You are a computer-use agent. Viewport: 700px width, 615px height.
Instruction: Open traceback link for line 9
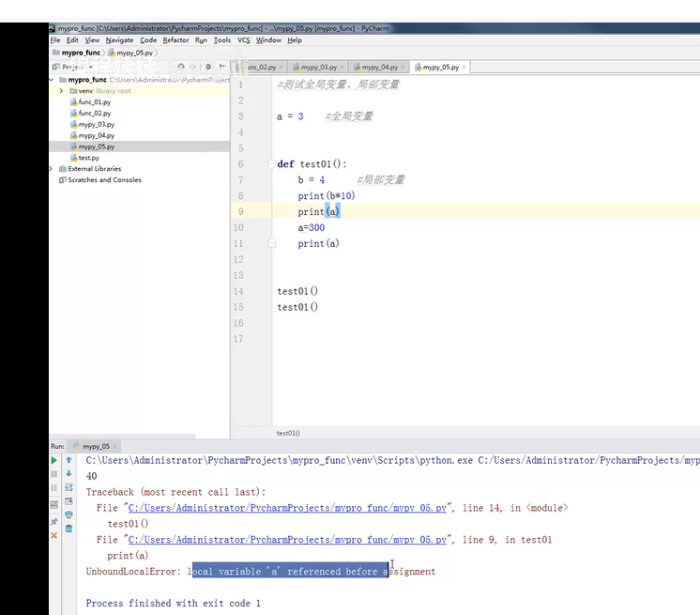287,540
